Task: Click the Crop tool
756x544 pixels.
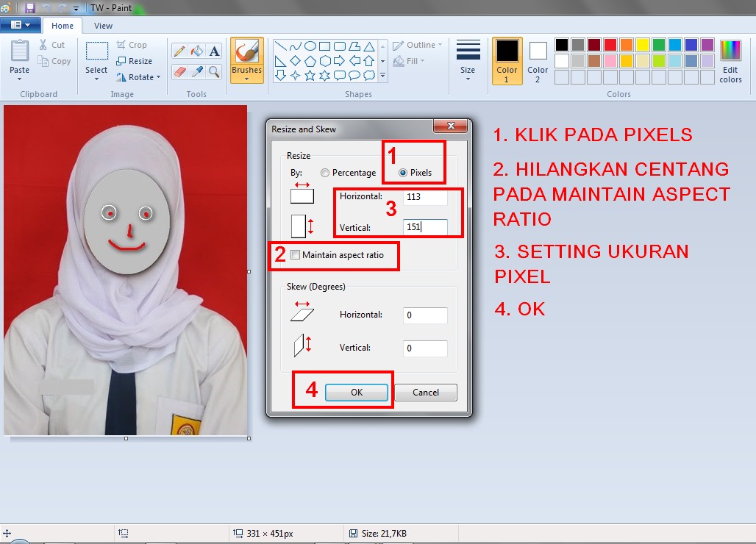Action: tap(132, 45)
